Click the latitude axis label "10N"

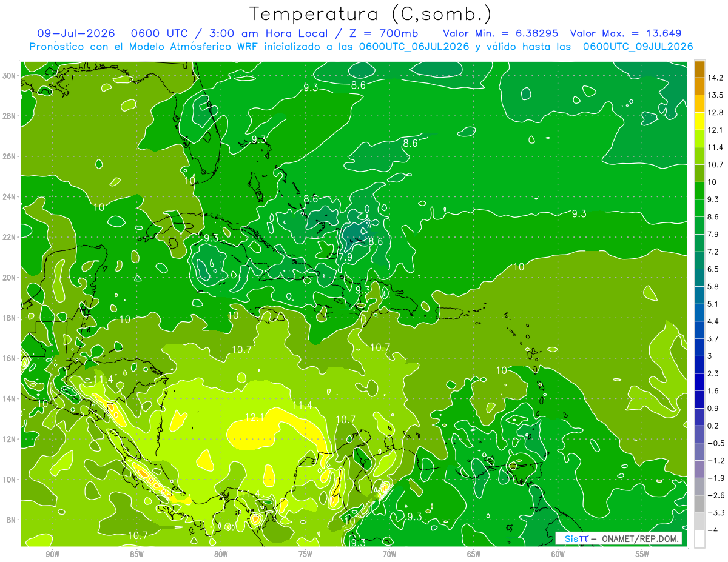(10, 479)
